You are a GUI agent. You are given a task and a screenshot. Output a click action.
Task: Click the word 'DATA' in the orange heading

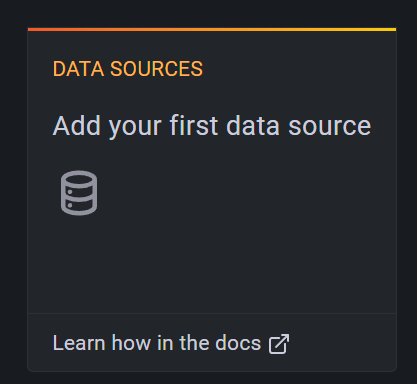click(x=78, y=69)
